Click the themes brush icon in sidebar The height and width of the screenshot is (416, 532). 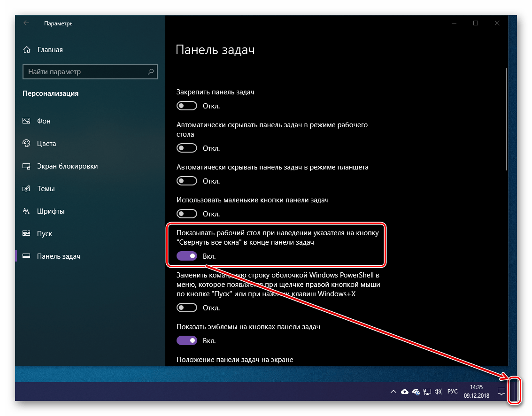coord(26,189)
